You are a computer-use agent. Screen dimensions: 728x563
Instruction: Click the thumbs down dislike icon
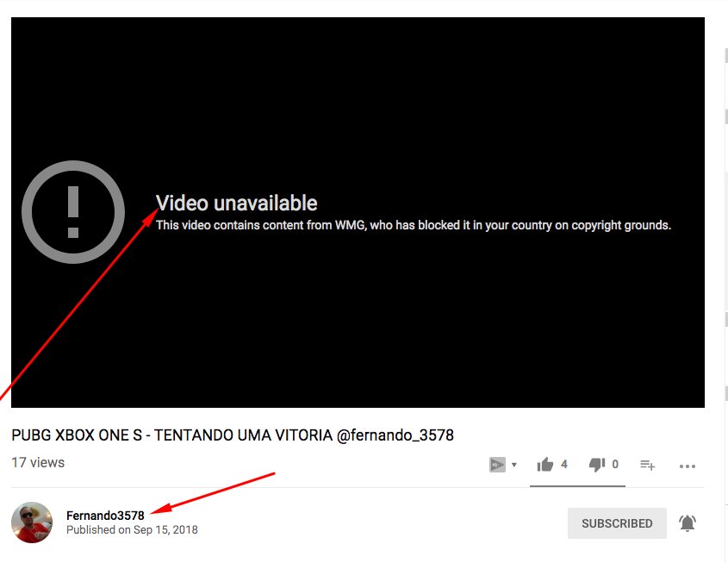[596, 465]
